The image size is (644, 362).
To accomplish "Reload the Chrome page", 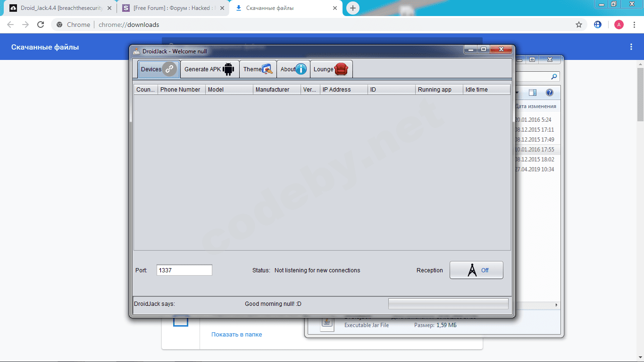I will [x=41, y=25].
